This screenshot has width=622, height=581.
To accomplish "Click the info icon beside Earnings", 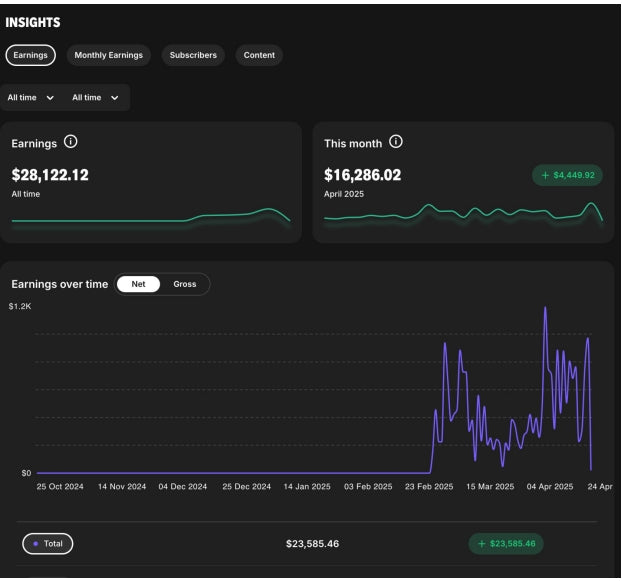I will coord(71,143).
